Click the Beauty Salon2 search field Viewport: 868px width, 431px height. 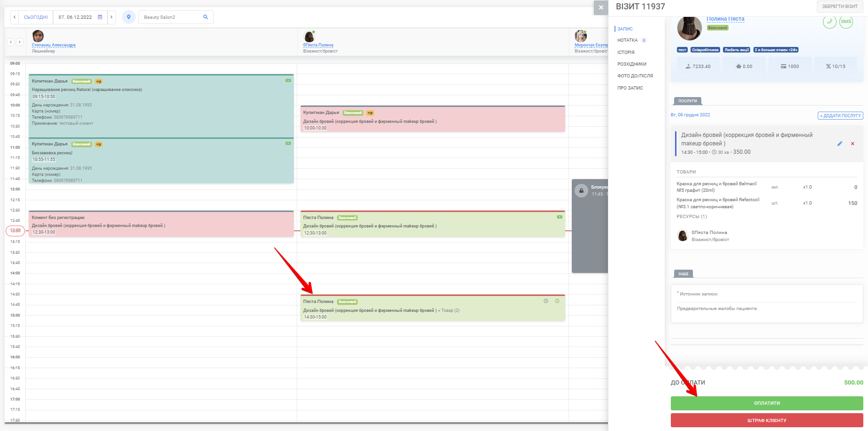176,17
